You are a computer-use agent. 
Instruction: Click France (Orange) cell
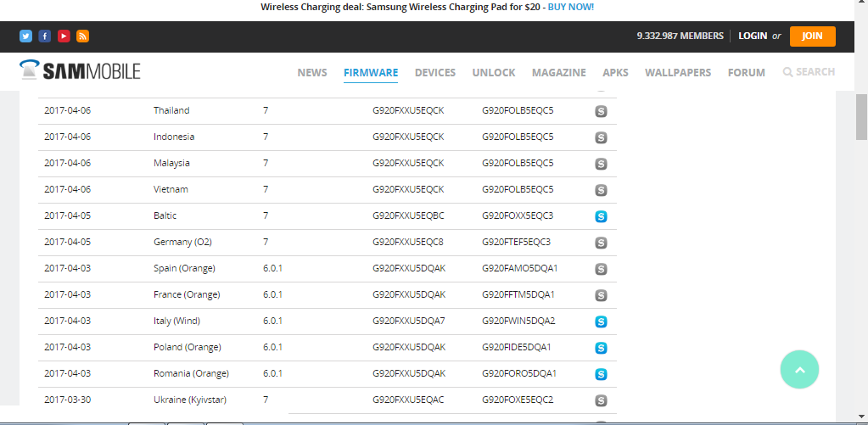tap(188, 294)
